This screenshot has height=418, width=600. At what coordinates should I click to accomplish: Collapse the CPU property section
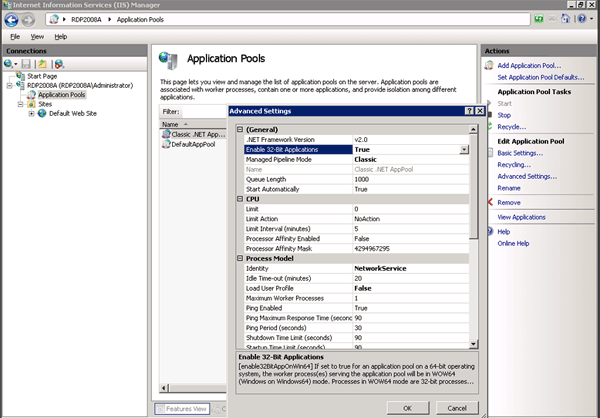pyautogui.click(x=240, y=199)
